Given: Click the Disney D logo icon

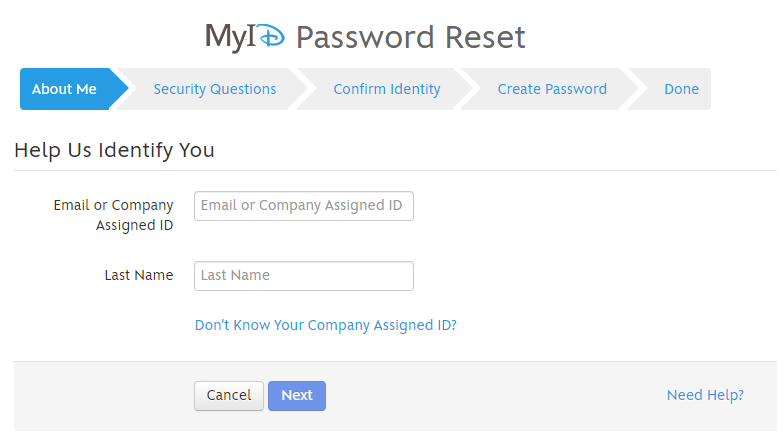Looking at the screenshot, I should (272, 36).
